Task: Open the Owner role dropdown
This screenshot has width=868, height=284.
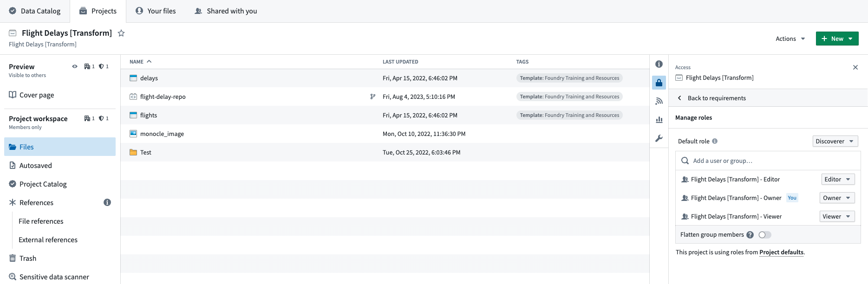Action: click(837, 198)
